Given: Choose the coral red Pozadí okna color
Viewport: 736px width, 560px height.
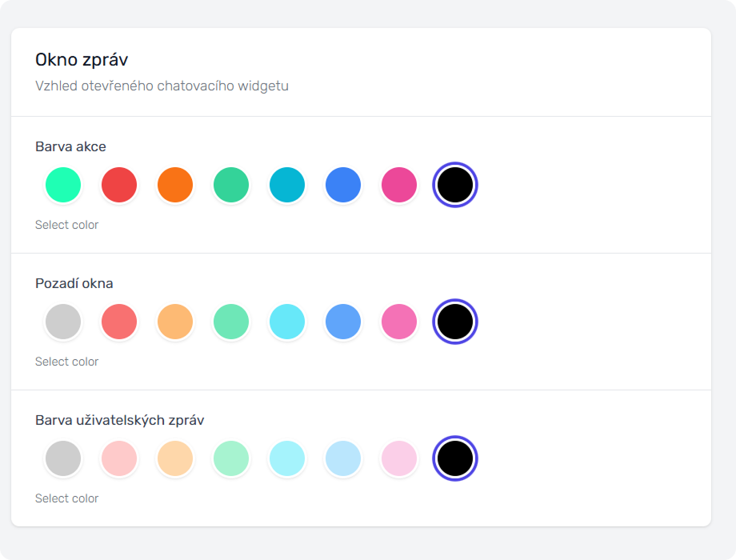Looking at the screenshot, I should point(119,322).
